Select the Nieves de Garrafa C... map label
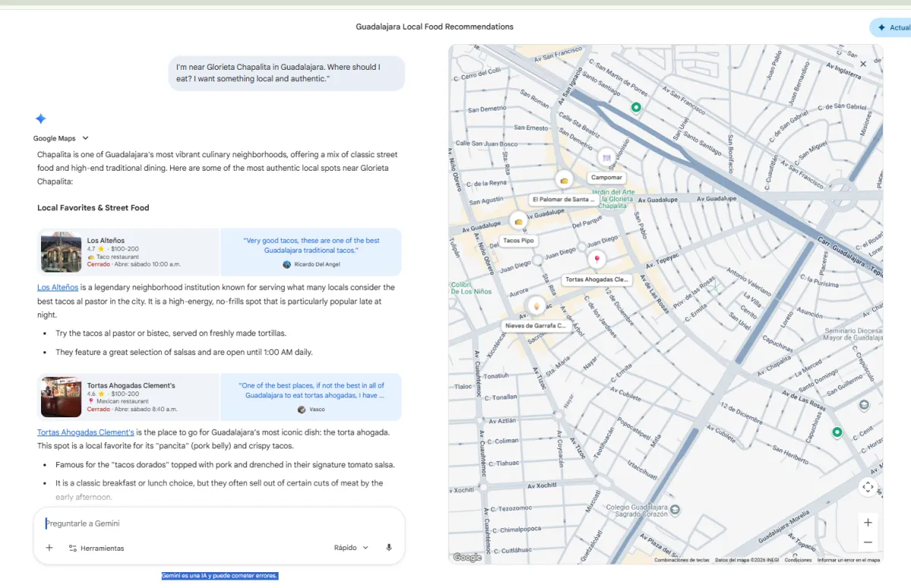Image resolution: width=911 pixels, height=588 pixels. pos(536,325)
